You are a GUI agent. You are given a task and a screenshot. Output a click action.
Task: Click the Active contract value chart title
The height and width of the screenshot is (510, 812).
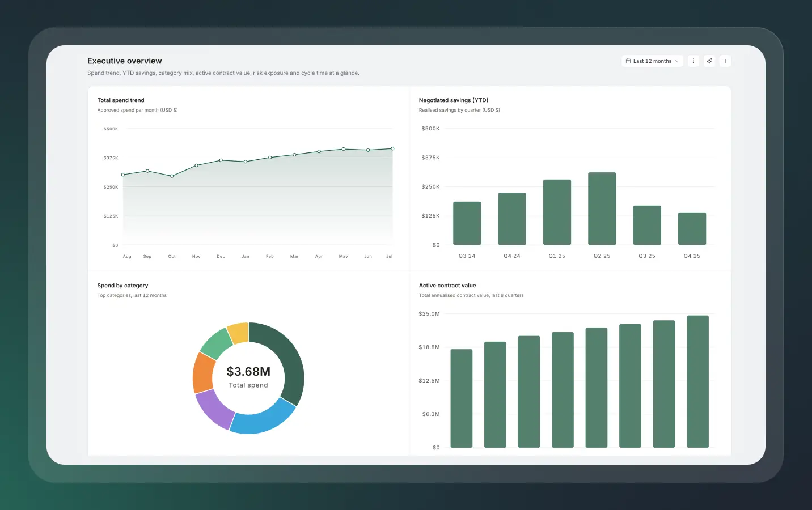click(447, 286)
